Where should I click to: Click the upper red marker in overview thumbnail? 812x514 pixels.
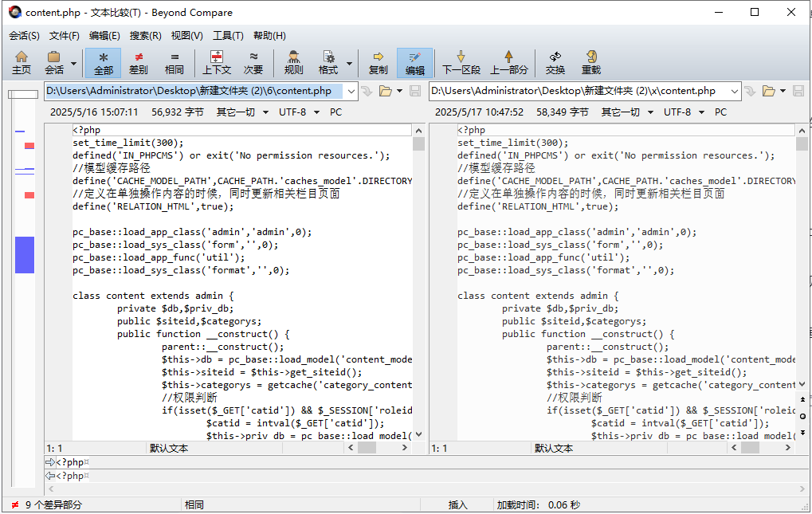coord(29,146)
